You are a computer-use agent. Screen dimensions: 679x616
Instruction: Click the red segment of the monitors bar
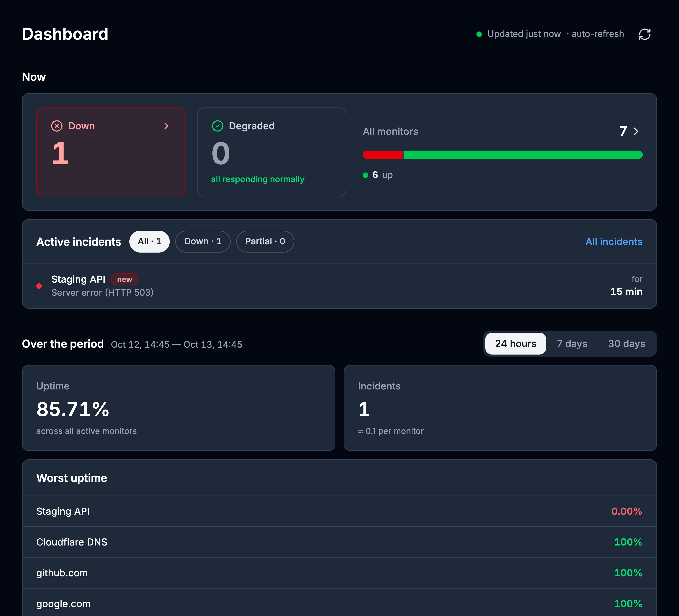pos(383,155)
